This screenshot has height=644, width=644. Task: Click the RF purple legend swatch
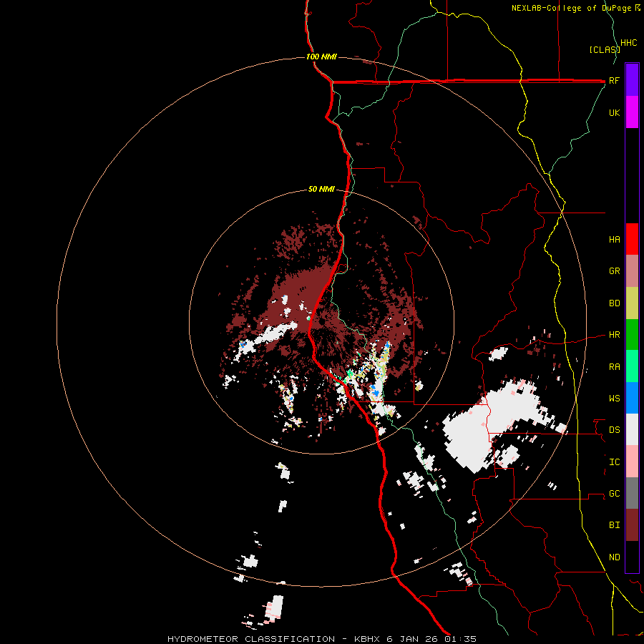click(632, 80)
